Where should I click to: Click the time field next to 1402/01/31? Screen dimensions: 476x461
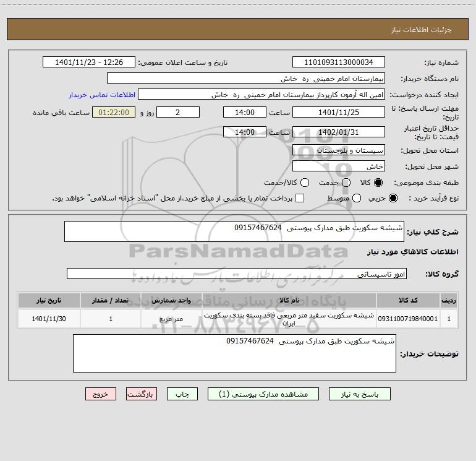click(245, 132)
